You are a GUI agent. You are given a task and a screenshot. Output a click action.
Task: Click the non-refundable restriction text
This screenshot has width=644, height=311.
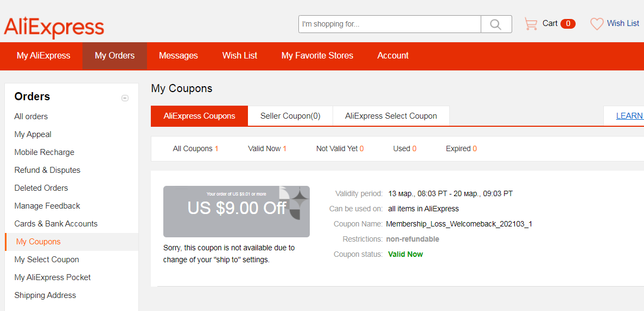(x=413, y=239)
